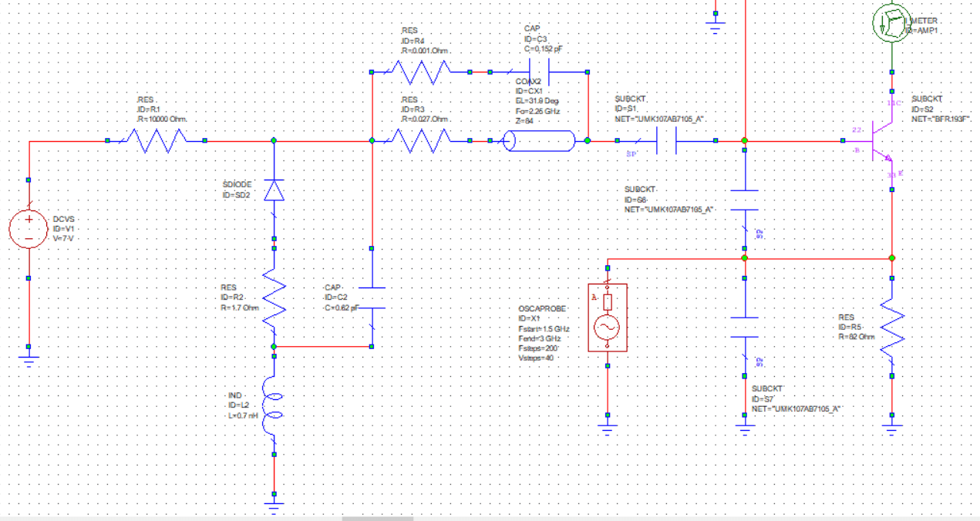This screenshot has width=980, height=521.
Task: Select the C2 0.62 pF capacitor symbol
Action: click(372, 297)
